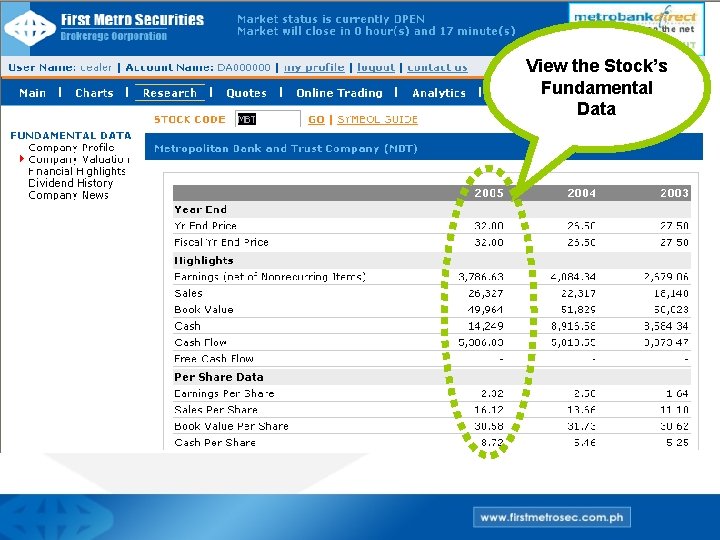Screen dimensions: 720x540
Task: Click the logout link
Action: [376, 68]
